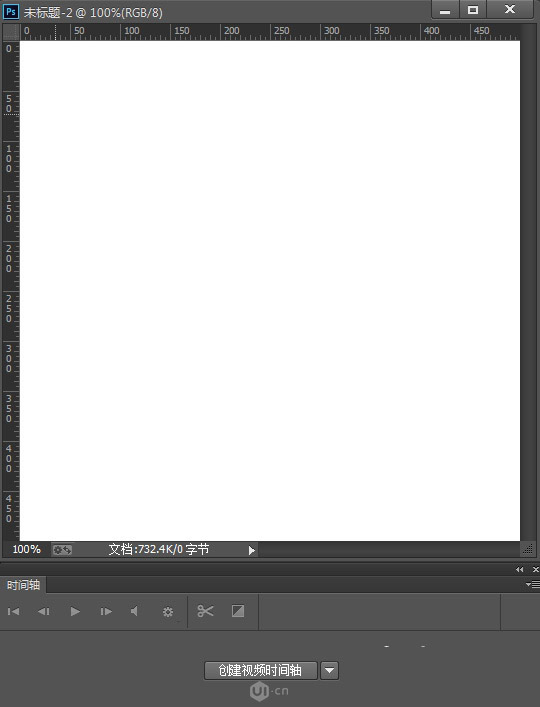
Task: Collapse the timeline panel with double arrows
Action: coord(520,569)
